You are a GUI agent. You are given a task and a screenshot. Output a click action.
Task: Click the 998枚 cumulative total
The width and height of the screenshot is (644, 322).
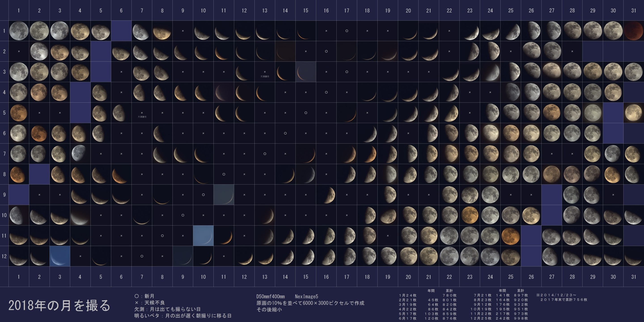pos(521,318)
